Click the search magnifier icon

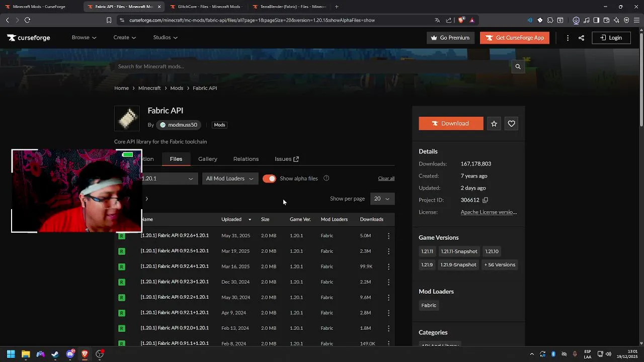pos(518,66)
